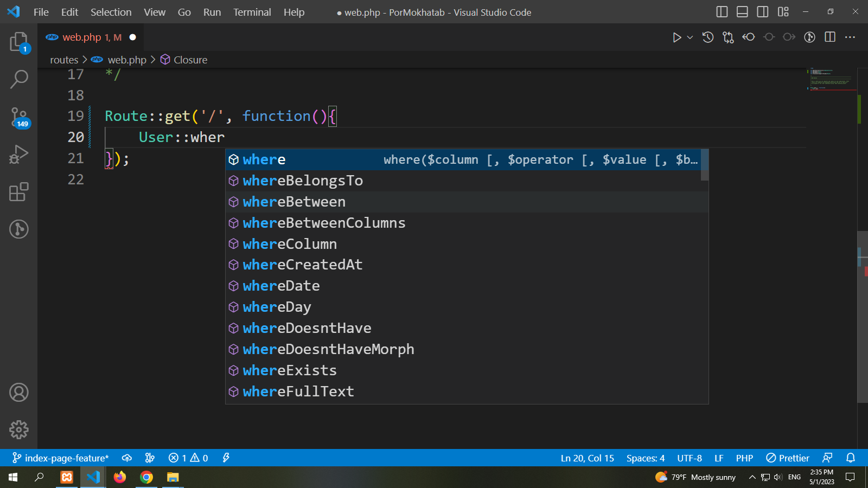Toggle the bottom panel layout button
This screenshot has width=868, height=488.
point(742,12)
